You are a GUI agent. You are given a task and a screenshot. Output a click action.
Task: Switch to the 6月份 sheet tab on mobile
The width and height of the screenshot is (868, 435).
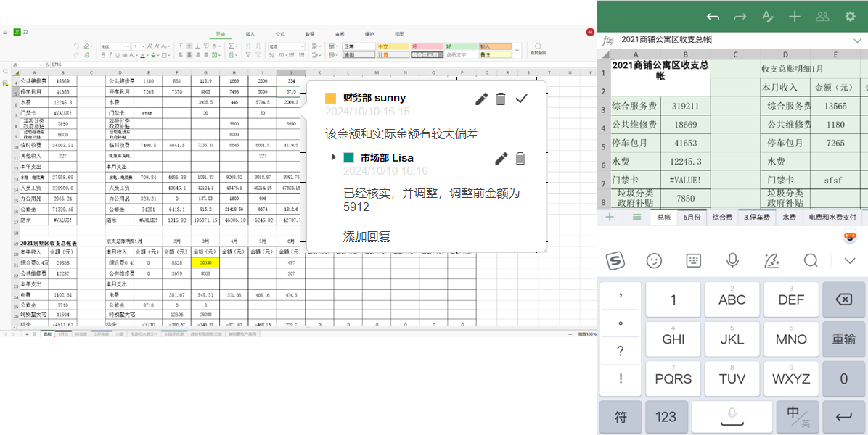coord(692,217)
